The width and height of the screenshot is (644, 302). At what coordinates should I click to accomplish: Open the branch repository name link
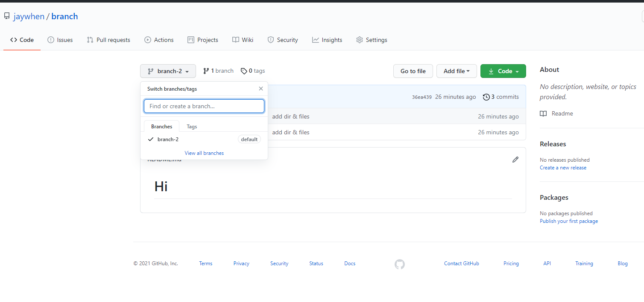pyautogui.click(x=64, y=16)
